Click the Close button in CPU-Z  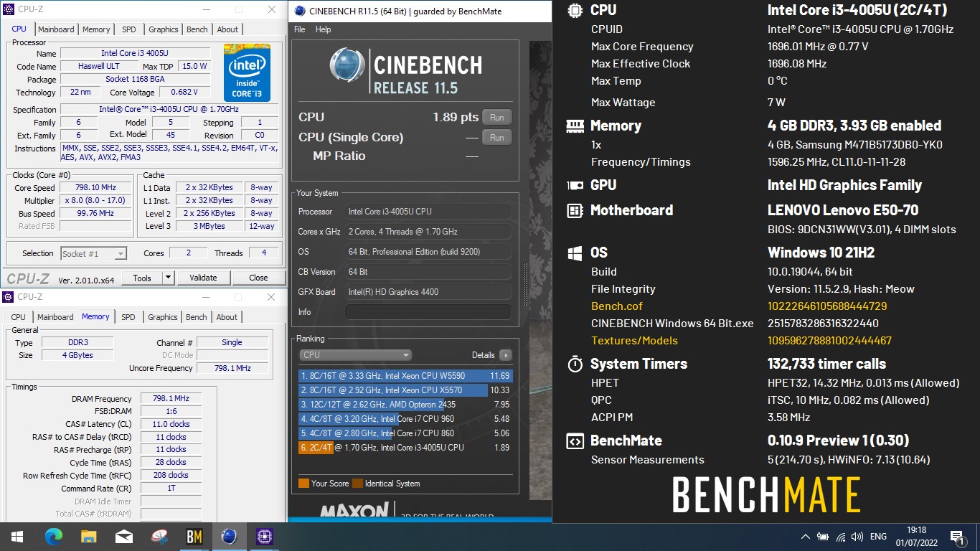(258, 278)
